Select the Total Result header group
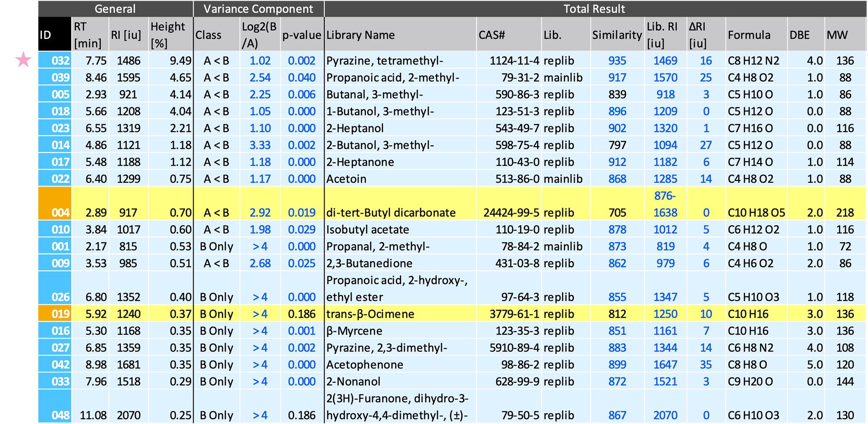Screen dimensions: 868x424 (594, 9)
